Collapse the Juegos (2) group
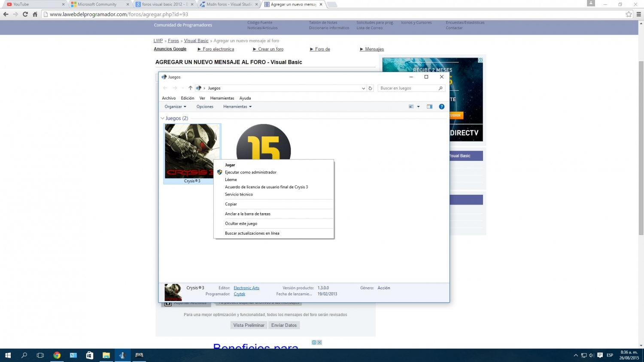644x362 pixels. pos(162,118)
